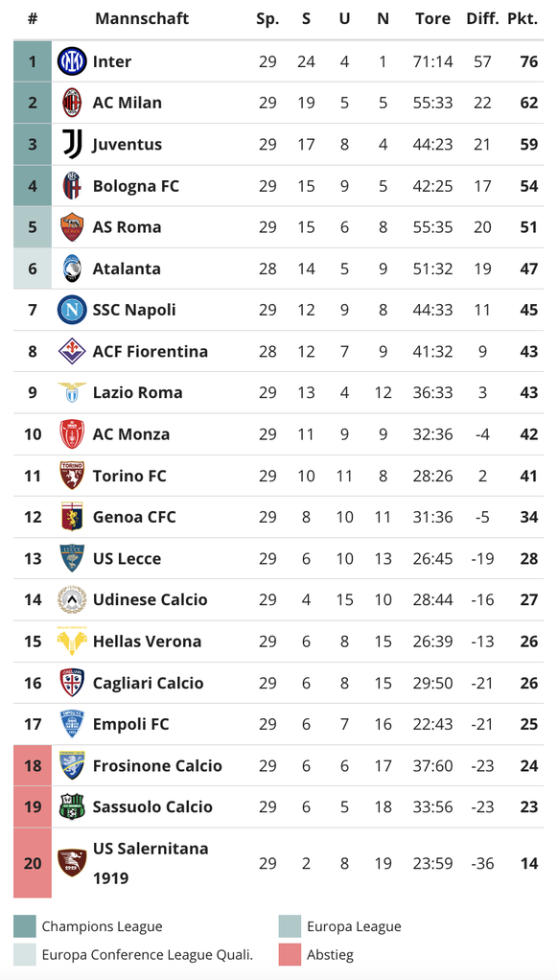Select the Udinese Calcio team name
The image size is (558, 980).
click(150, 600)
